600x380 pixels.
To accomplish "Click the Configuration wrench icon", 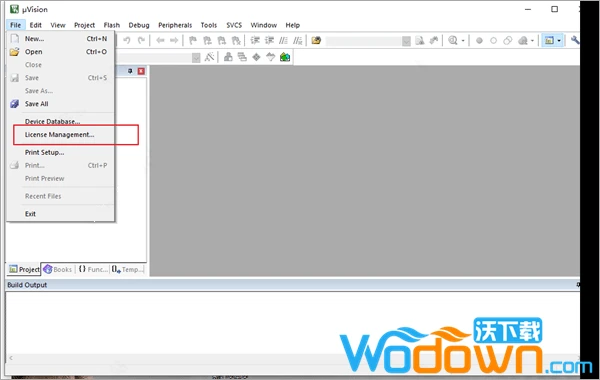I will pyautogui.click(x=574, y=41).
